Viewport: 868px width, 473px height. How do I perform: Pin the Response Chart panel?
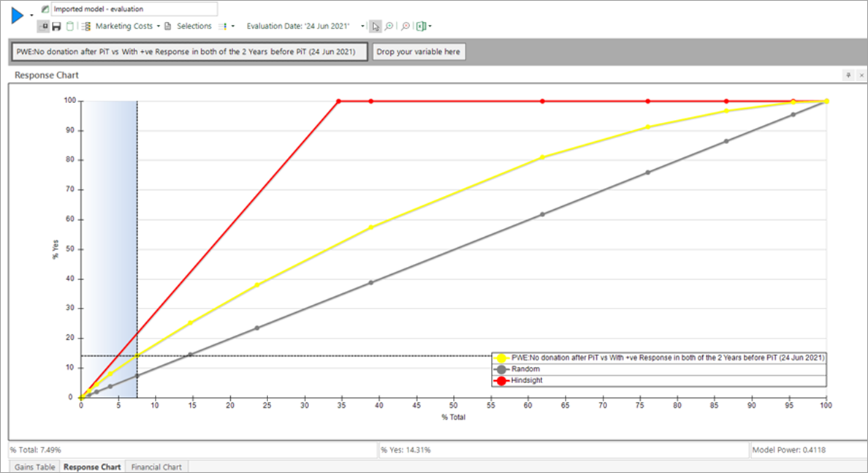[x=848, y=75]
